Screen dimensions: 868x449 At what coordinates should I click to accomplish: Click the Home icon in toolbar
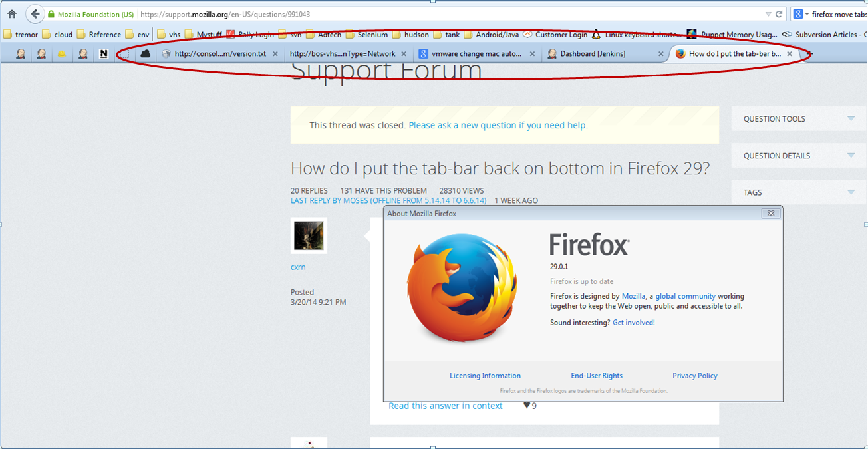click(x=11, y=14)
